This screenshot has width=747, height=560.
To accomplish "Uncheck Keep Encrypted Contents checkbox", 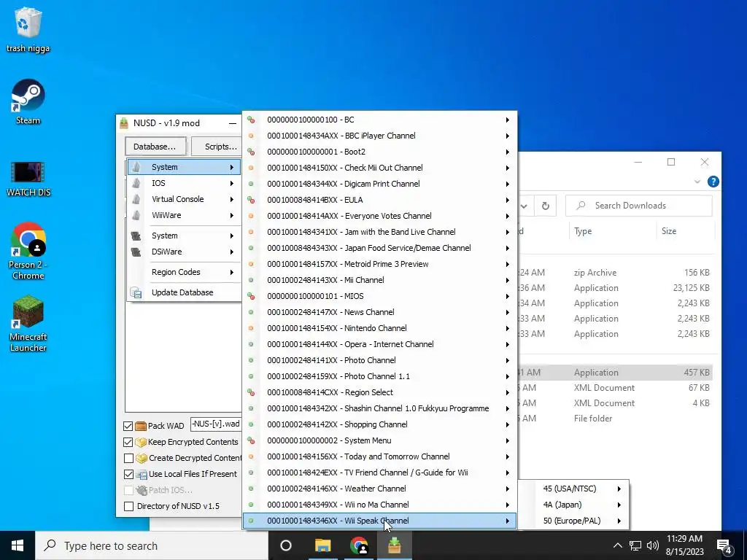I will click(x=128, y=442).
